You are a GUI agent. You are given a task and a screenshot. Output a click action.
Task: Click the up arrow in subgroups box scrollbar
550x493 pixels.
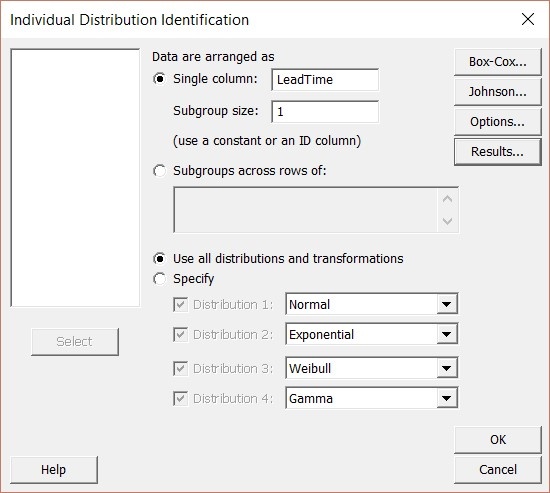[448, 199]
